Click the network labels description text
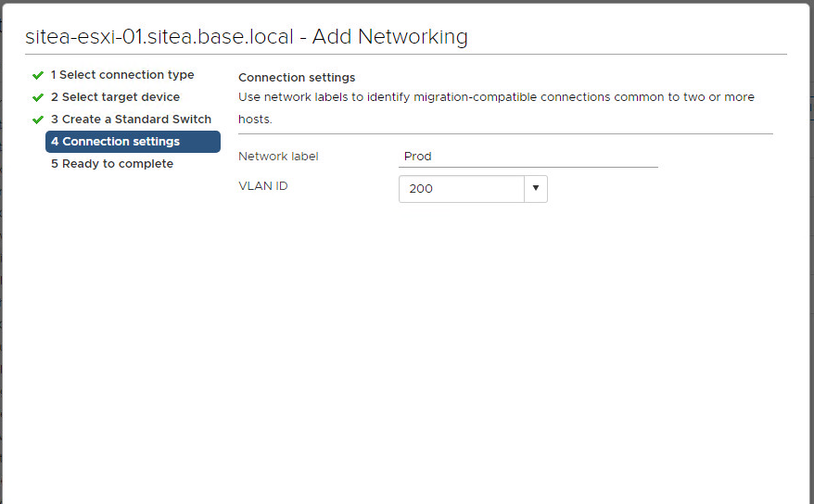This screenshot has height=504, width=814. click(496, 97)
